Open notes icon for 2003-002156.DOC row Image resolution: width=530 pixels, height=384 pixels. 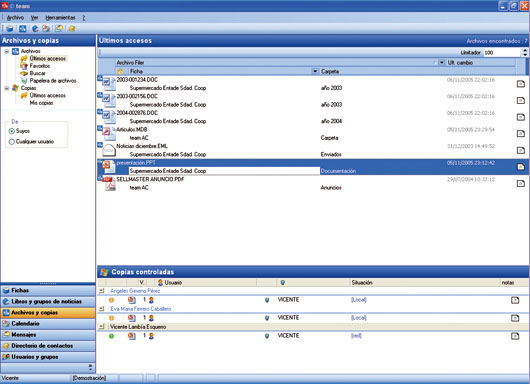coord(521,100)
